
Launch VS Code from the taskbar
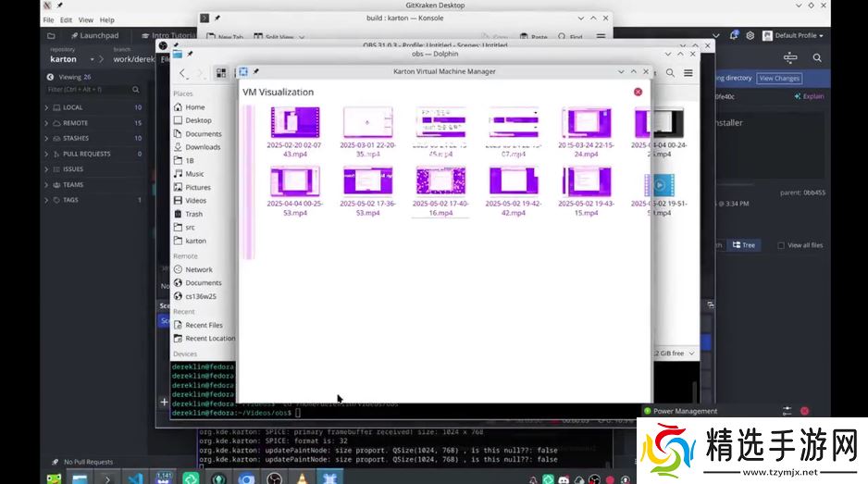(136, 478)
